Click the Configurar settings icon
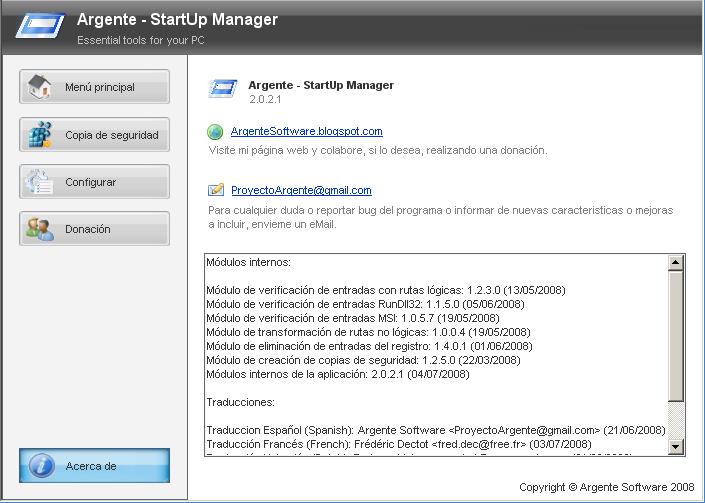Screen dimensions: 705x503 click(x=39, y=182)
